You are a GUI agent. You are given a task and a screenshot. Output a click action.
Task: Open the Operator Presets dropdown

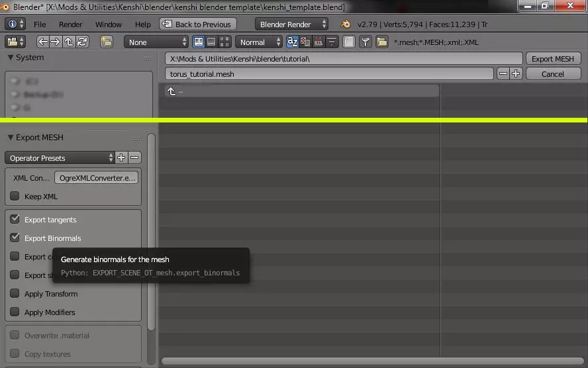pos(60,158)
